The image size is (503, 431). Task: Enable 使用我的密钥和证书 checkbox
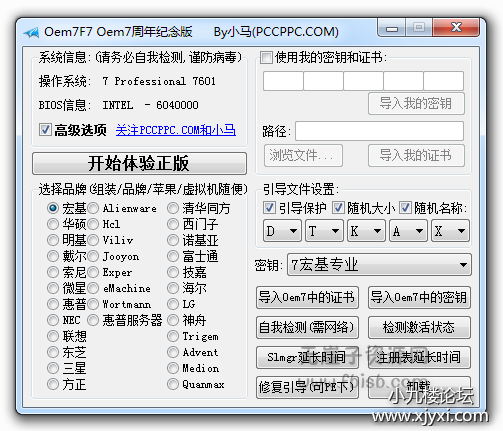pos(266,57)
